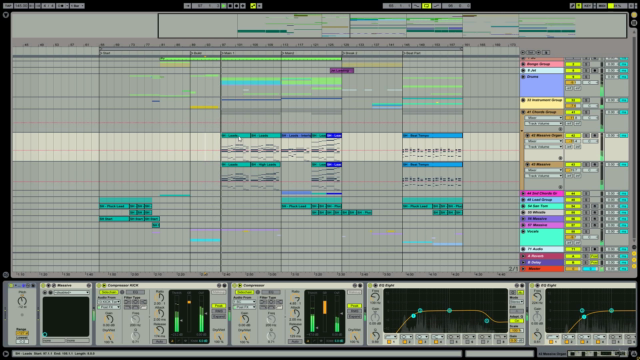
Task: Click Compressor KICK Ratio knob
Action: point(160,299)
